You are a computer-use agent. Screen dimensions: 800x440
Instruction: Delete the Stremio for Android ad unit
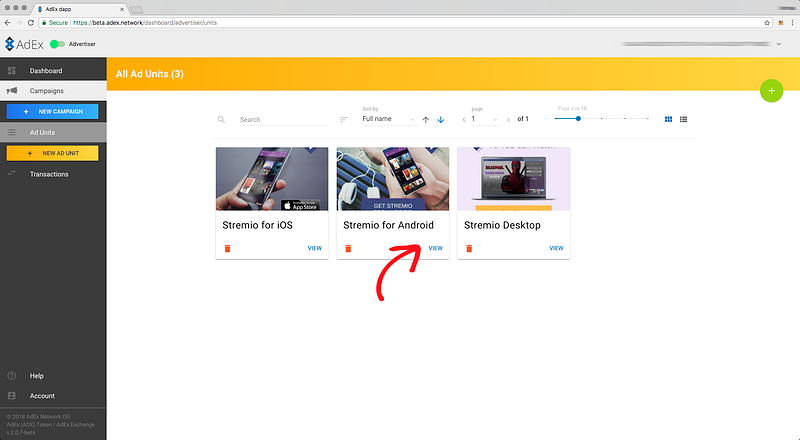(348, 249)
